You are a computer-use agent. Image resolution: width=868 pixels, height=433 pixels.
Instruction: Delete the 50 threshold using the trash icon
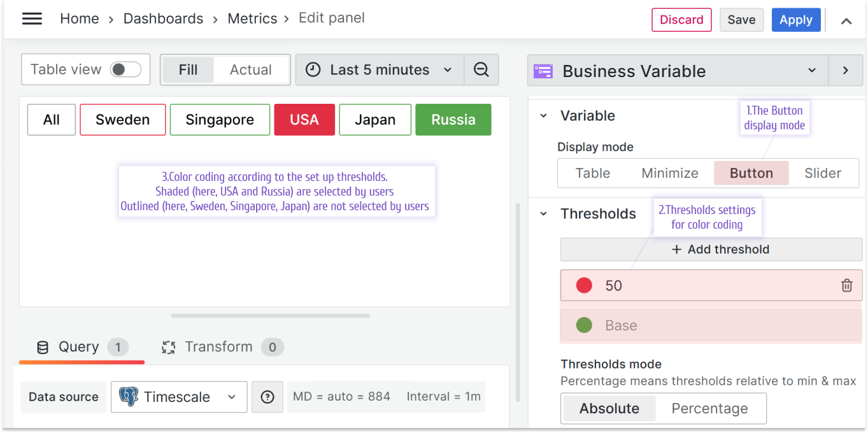coord(846,285)
